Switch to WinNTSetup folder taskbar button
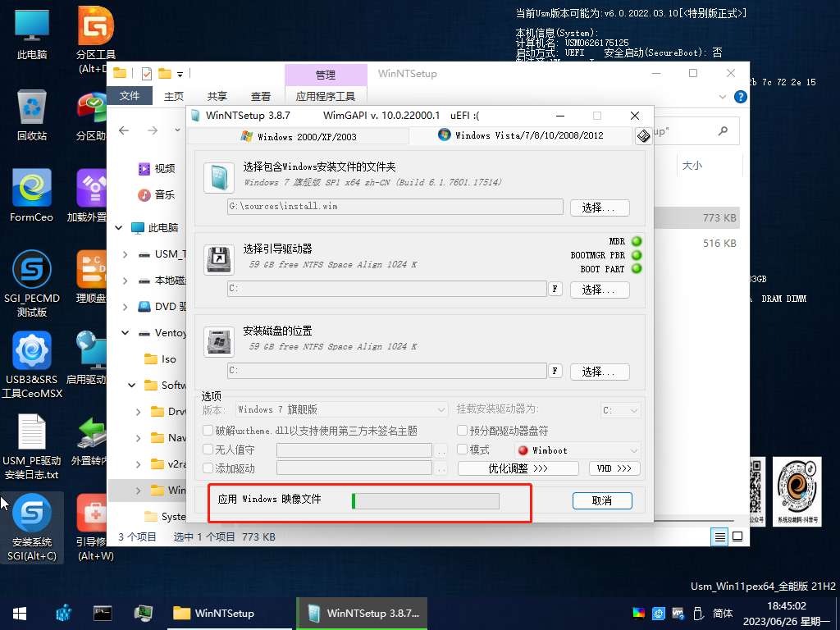 click(231, 614)
